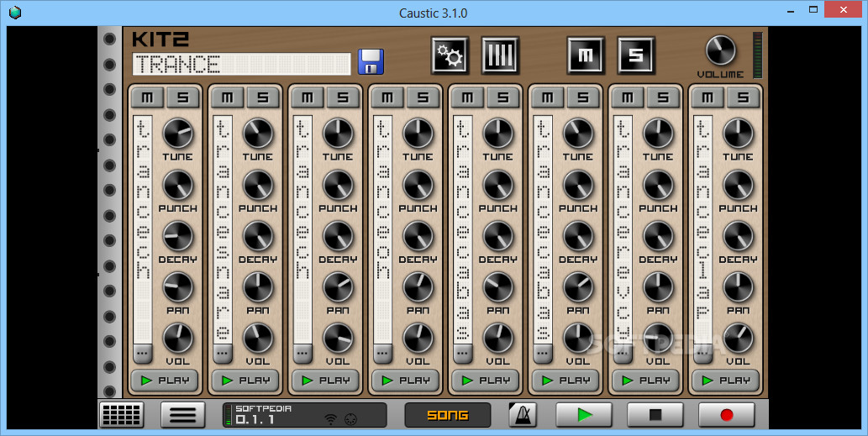
Task: Open sample browser for first channel
Action: tap(142, 353)
